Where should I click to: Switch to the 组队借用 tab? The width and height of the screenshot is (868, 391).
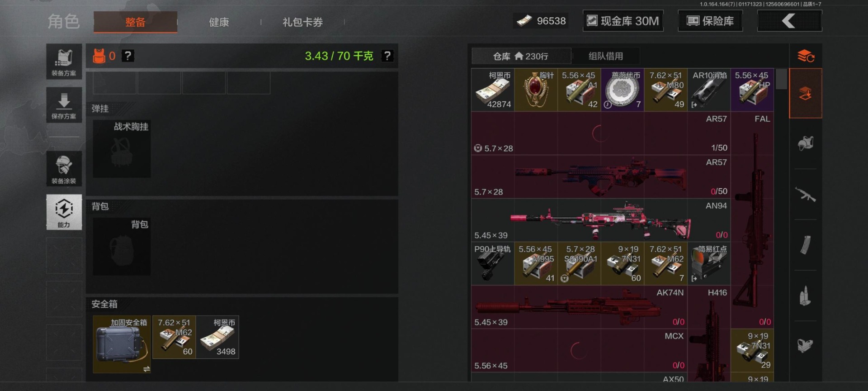(x=606, y=56)
